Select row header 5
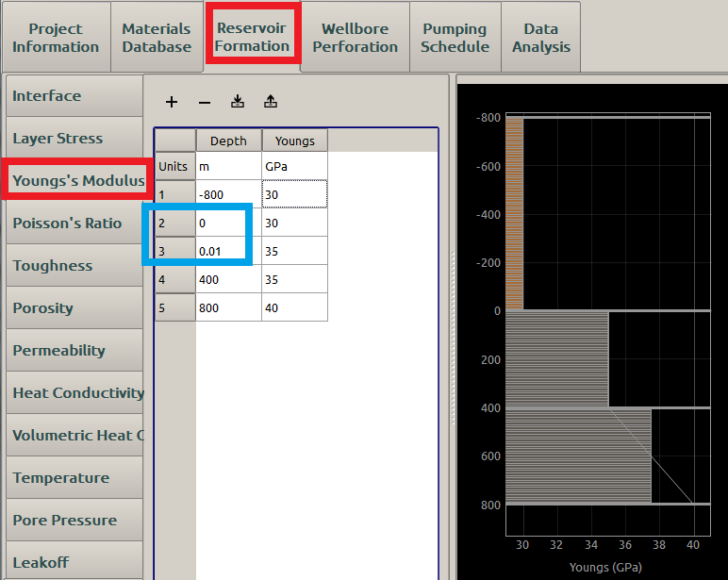Viewport: 728px width, 580px height. (175, 307)
